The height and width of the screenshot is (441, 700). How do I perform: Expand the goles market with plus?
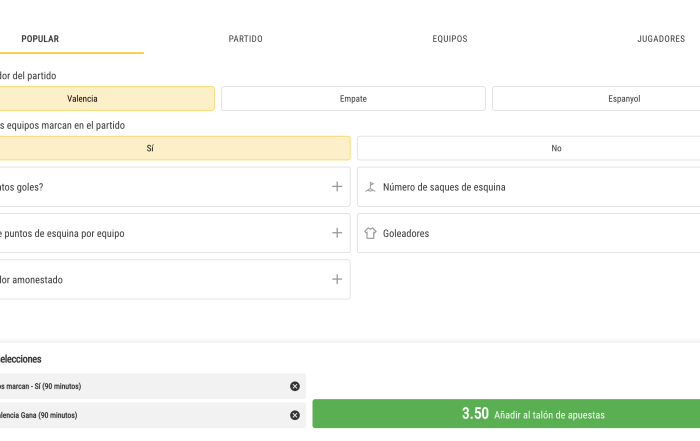pyautogui.click(x=337, y=187)
